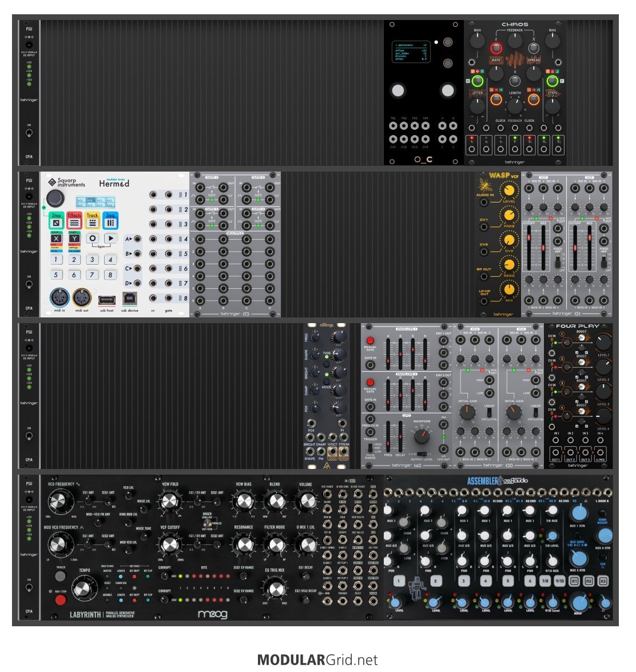Screen dimensions: 636x672
Task: Flip the Labyrinth Order toggle switch
Action: [x=207, y=524]
